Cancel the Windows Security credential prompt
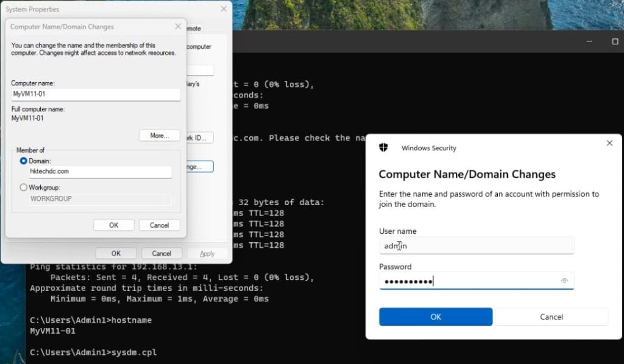624x364 pixels. tap(551, 317)
